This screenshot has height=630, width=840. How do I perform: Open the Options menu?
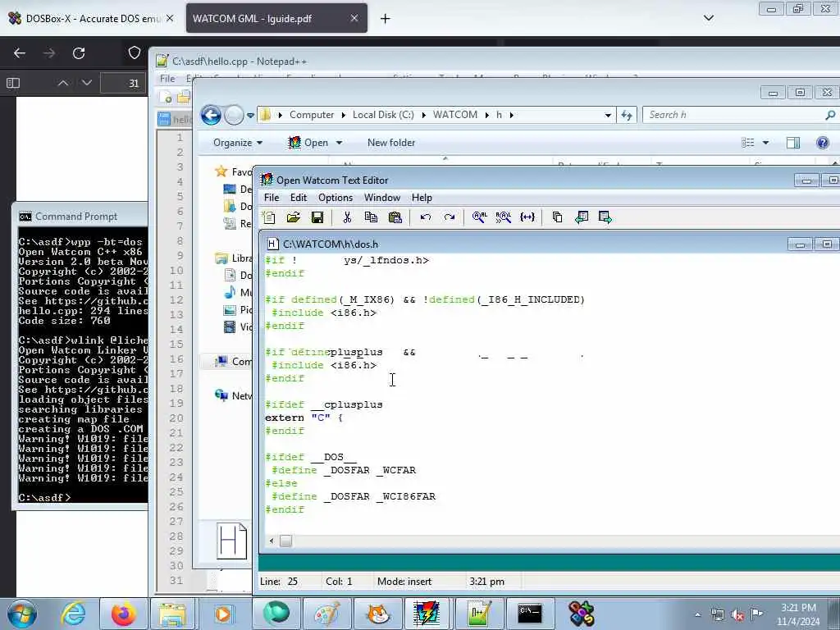click(x=336, y=198)
